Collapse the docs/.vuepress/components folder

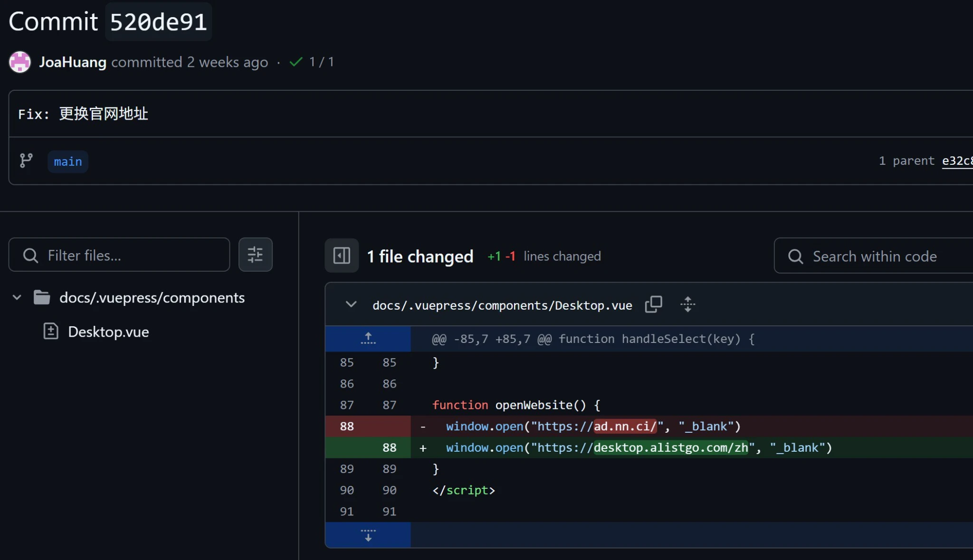[17, 298]
